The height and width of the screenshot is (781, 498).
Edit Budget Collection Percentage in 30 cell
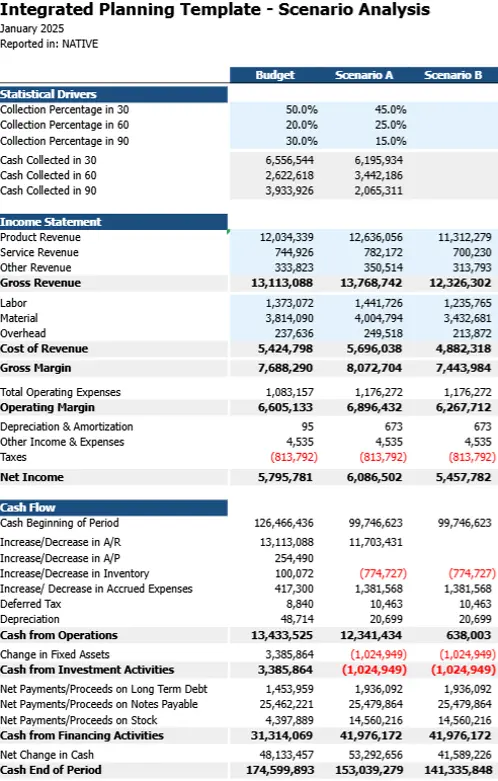(275, 110)
